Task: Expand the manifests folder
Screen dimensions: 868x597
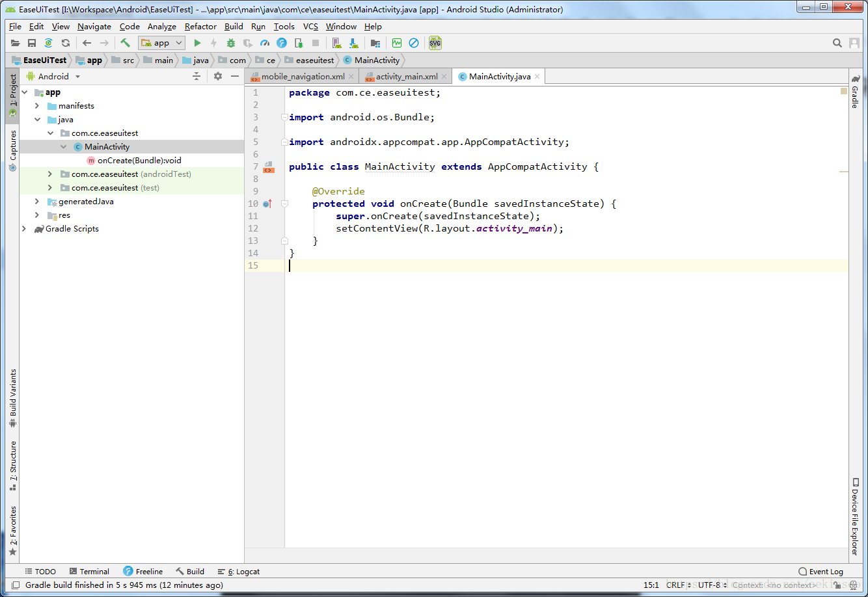Action: click(x=37, y=106)
